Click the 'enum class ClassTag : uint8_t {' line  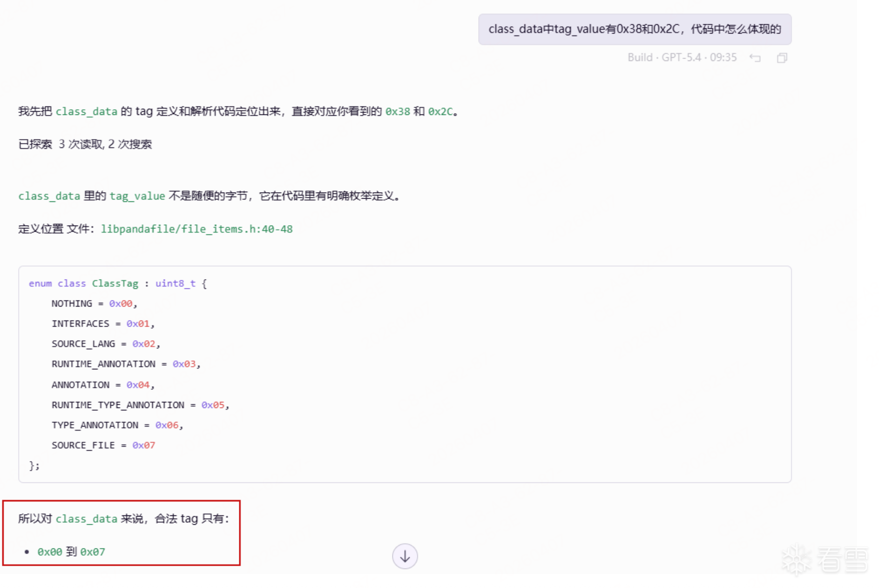tap(118, 283)
